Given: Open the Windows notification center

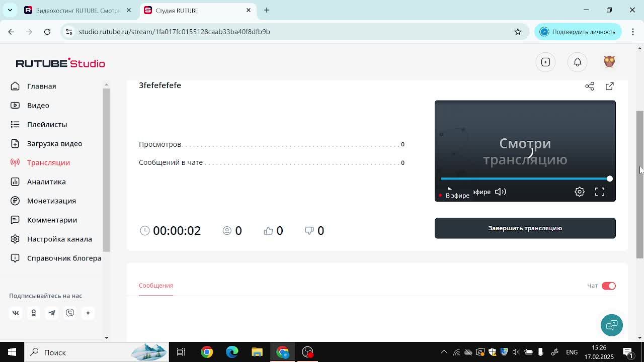Looking at the screenshot, I should click(628, 352).
